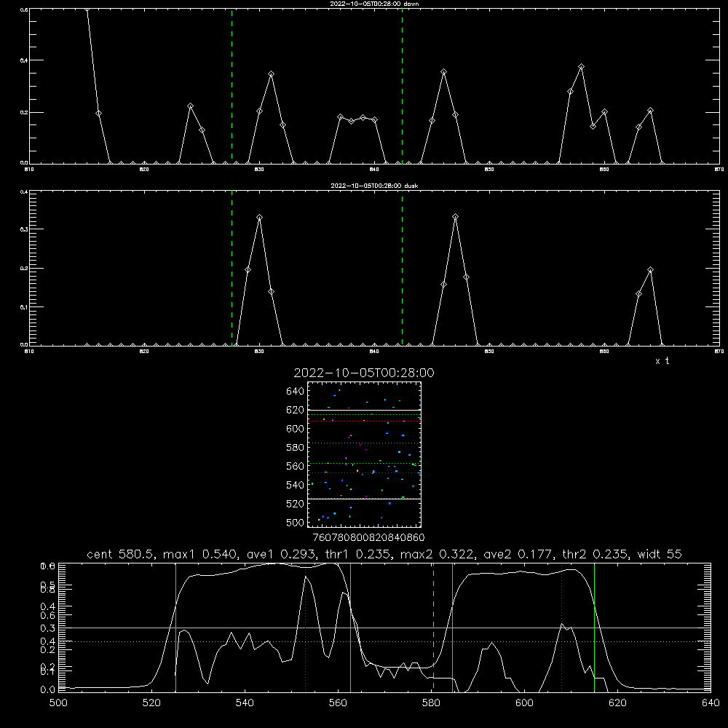Click the "560" y-axis label of scatter plot
Image resolution: width=728 pixels, height=728 pixels.
coord(295,466)
